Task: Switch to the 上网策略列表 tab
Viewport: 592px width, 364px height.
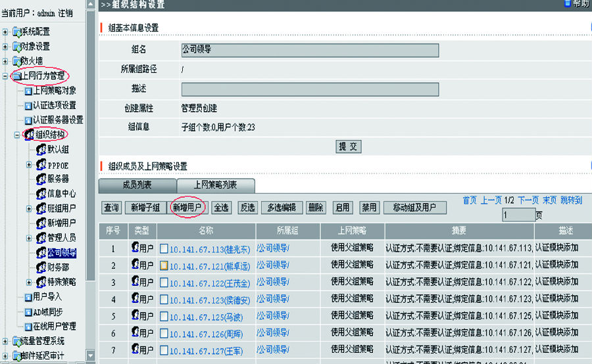Action: (x=215, y=185)
